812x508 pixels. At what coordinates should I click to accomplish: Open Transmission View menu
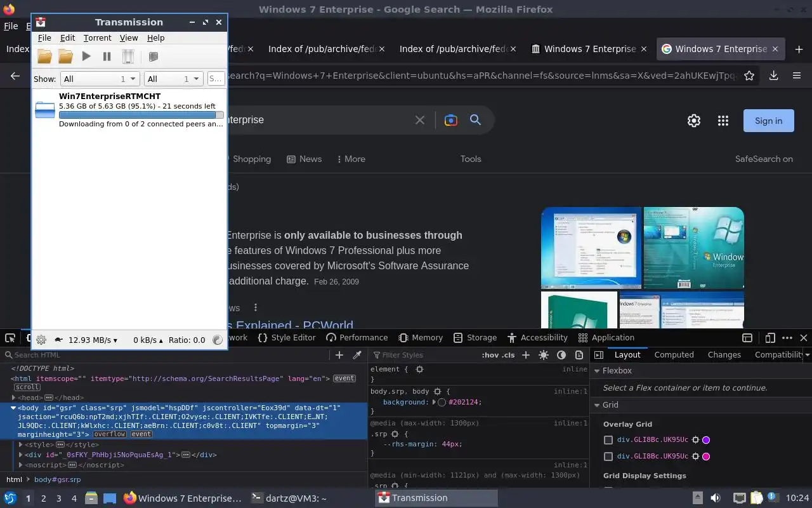pyautogui.click(x=129, y=38)
